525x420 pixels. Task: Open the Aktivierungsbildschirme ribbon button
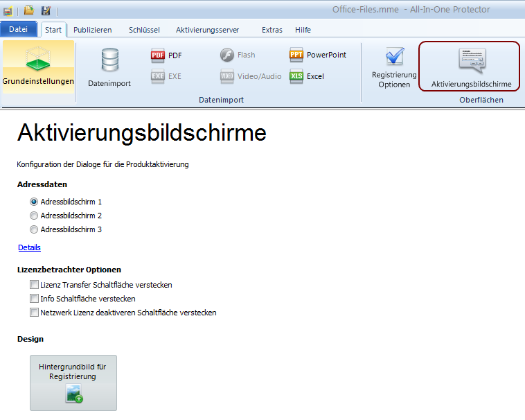pyautogui.click(x=470, y=67)
